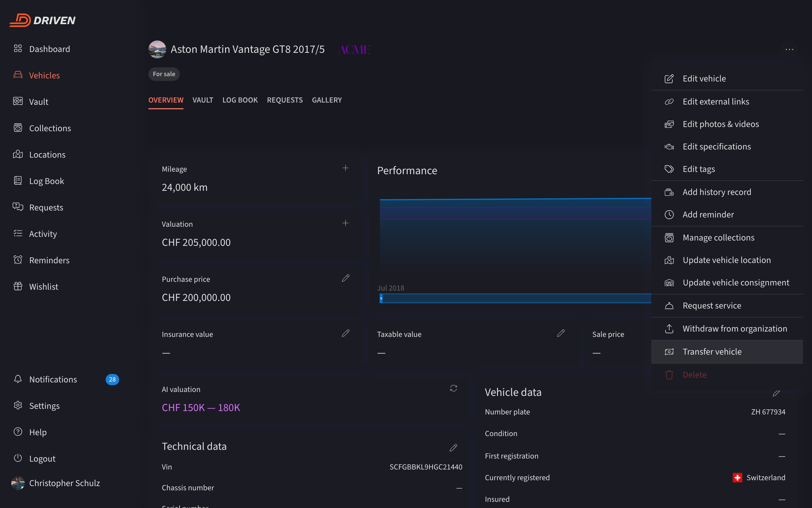This screenshot has height=508, width=812.
Task: Choose Edit specifications menu entry
Action: [716, 146]
